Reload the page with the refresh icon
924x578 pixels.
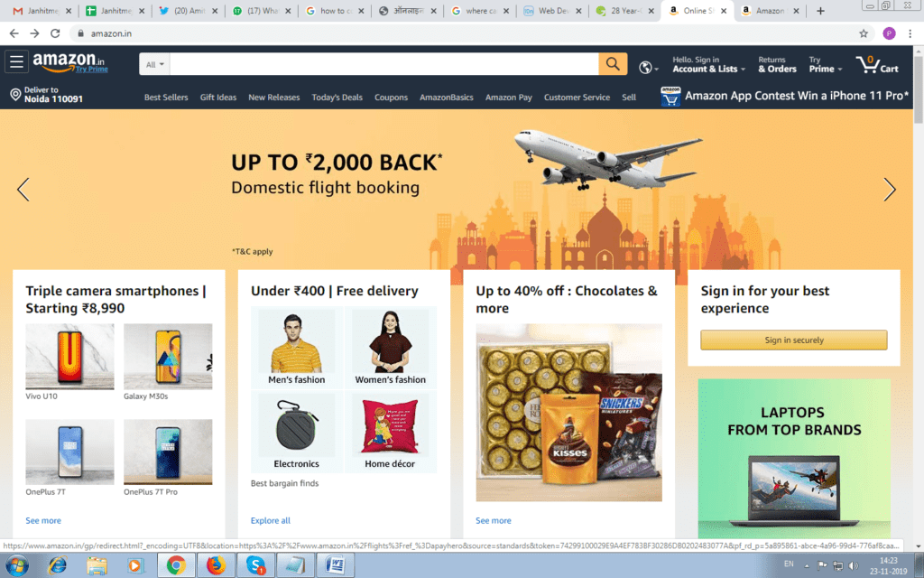[55, 33]
